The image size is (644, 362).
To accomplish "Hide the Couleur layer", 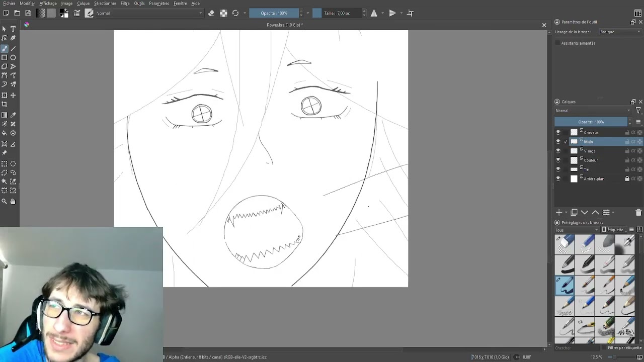I will pos(558,160).
